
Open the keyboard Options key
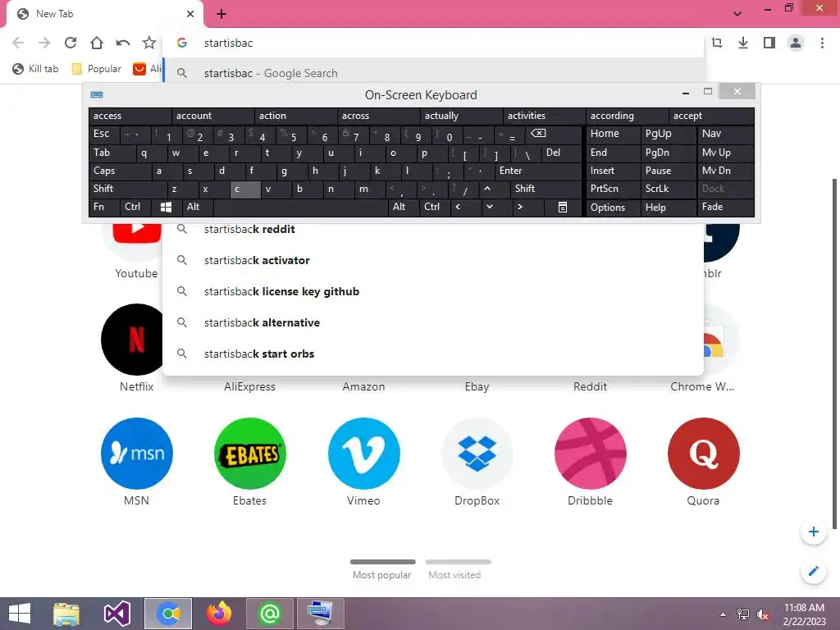point(613,208)
